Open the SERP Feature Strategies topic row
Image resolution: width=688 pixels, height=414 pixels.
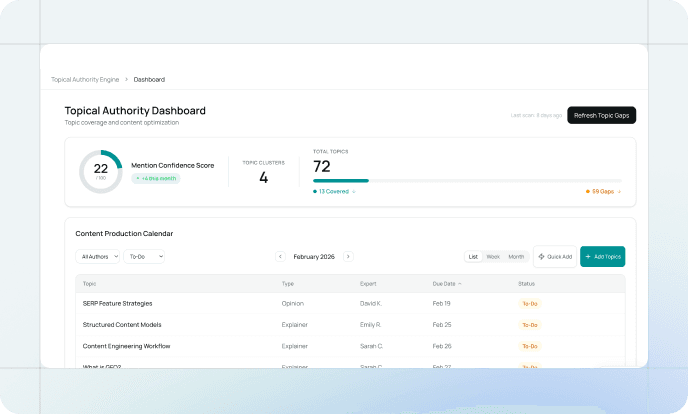click(x=117, y=303)
